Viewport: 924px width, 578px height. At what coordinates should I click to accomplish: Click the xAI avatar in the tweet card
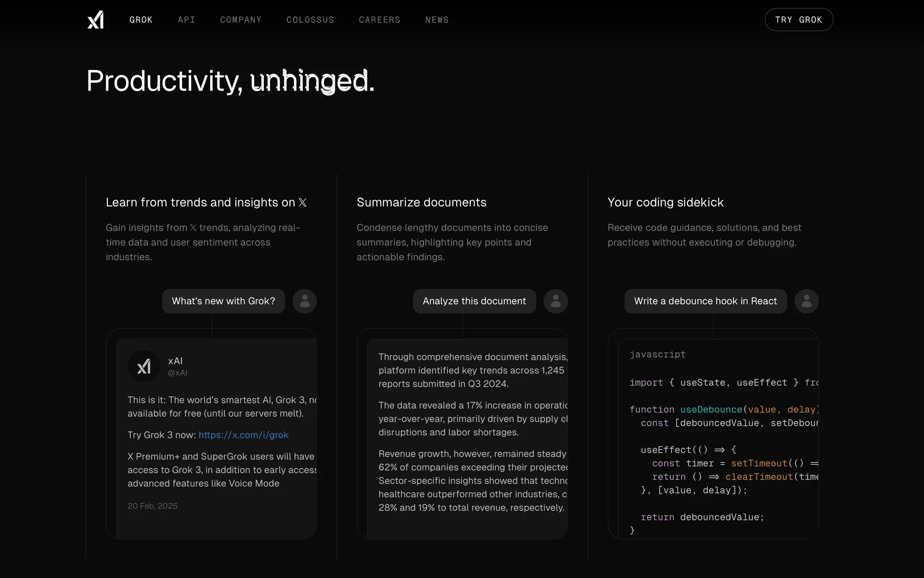143,367
